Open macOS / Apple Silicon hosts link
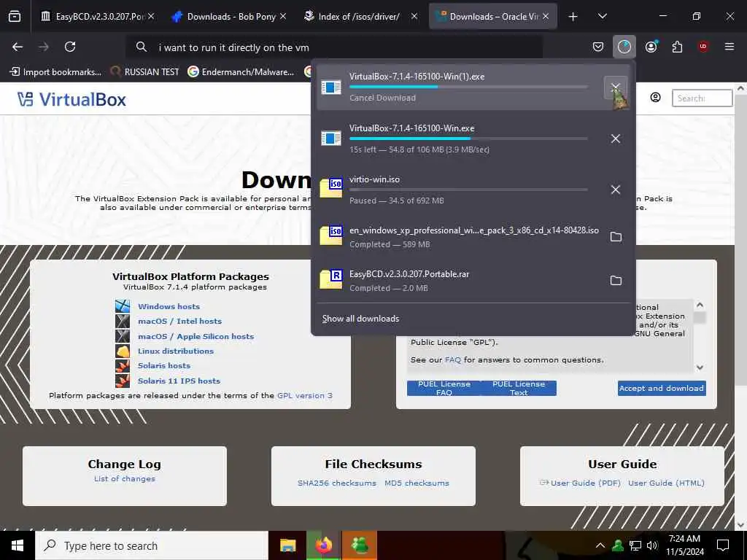 coord(196,336)
